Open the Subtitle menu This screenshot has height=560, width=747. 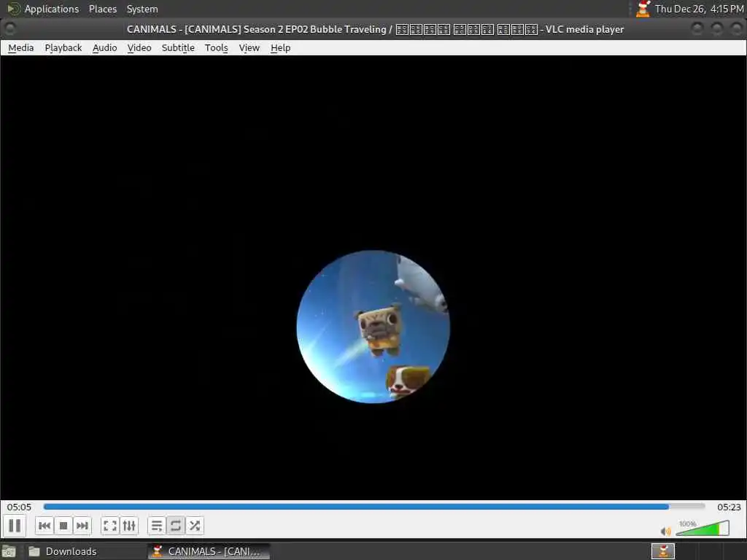[178, 47]
